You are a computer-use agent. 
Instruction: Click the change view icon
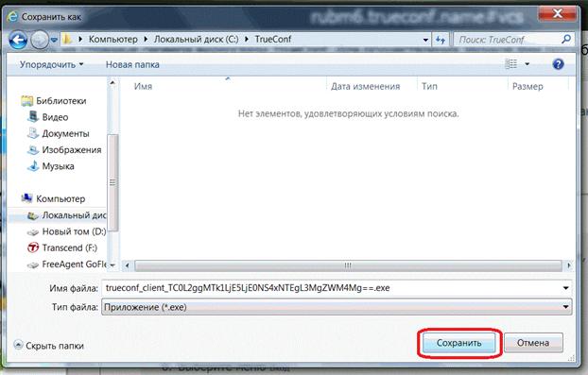coord(511,64)
